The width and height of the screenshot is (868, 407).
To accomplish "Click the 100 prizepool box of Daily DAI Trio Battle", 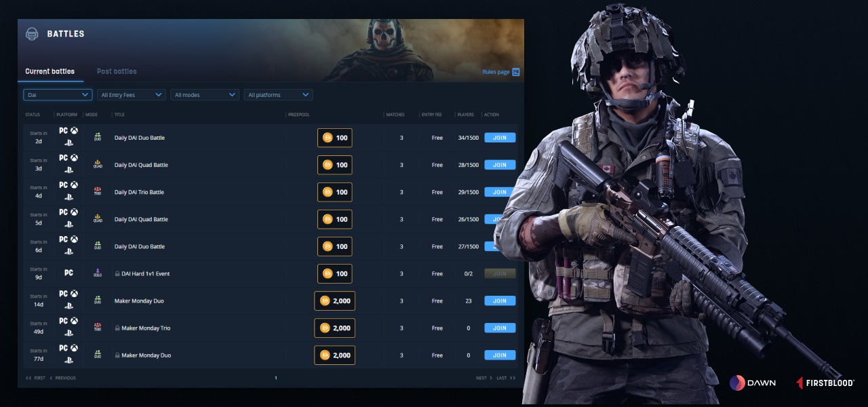I will (335, 192).
